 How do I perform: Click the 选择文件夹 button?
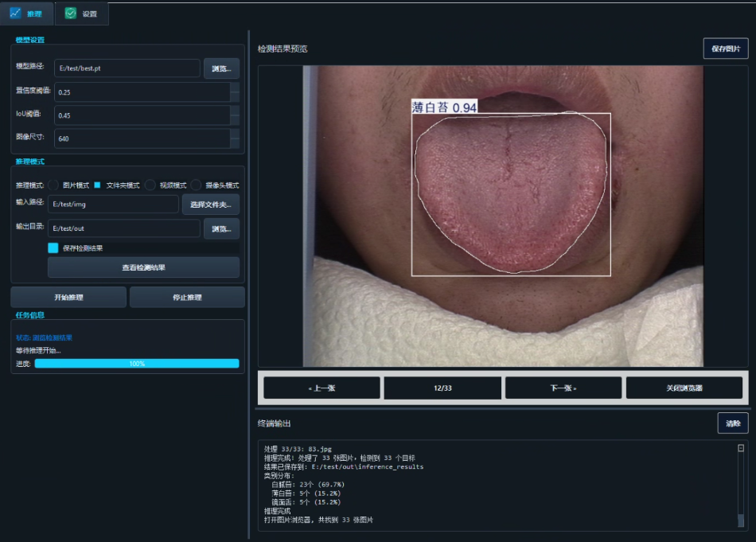tap(211, 205)
